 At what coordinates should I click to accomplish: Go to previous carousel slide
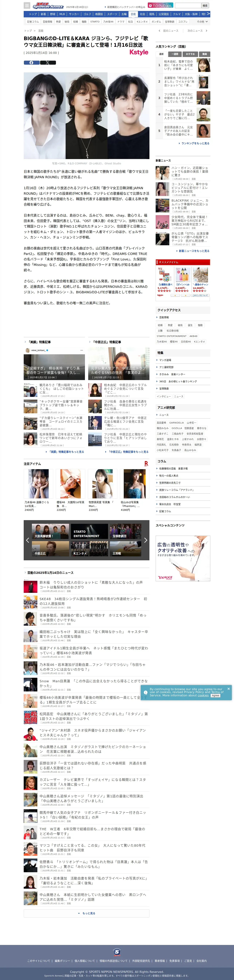point(27,540)
